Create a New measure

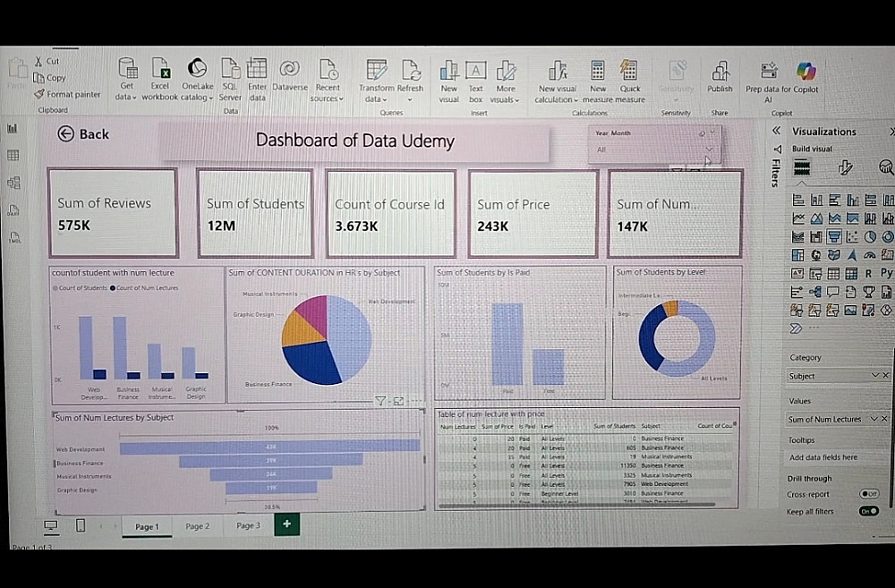tap(598, 81)
